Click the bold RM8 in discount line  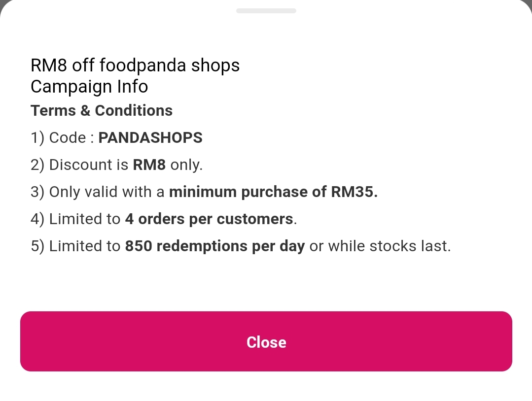pos(149,165)
